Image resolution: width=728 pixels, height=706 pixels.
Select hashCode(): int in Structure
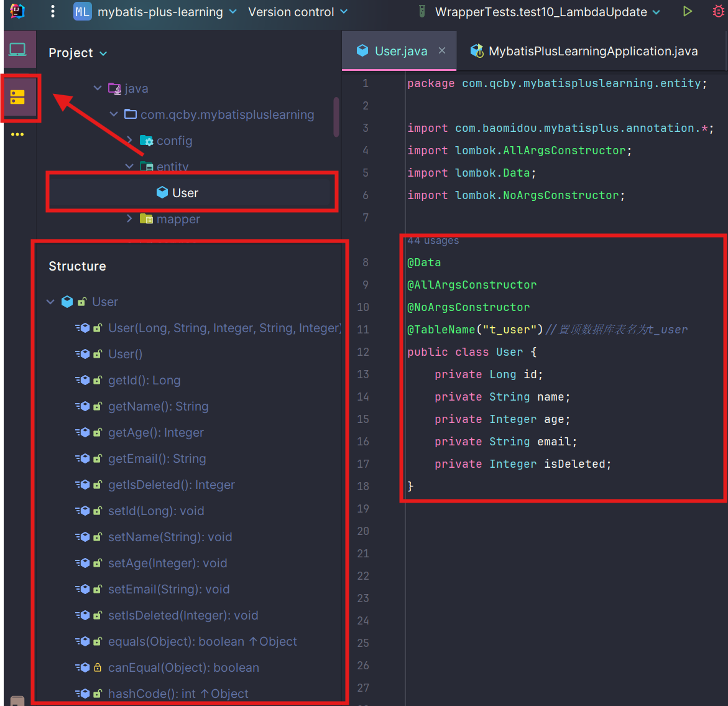178,694
